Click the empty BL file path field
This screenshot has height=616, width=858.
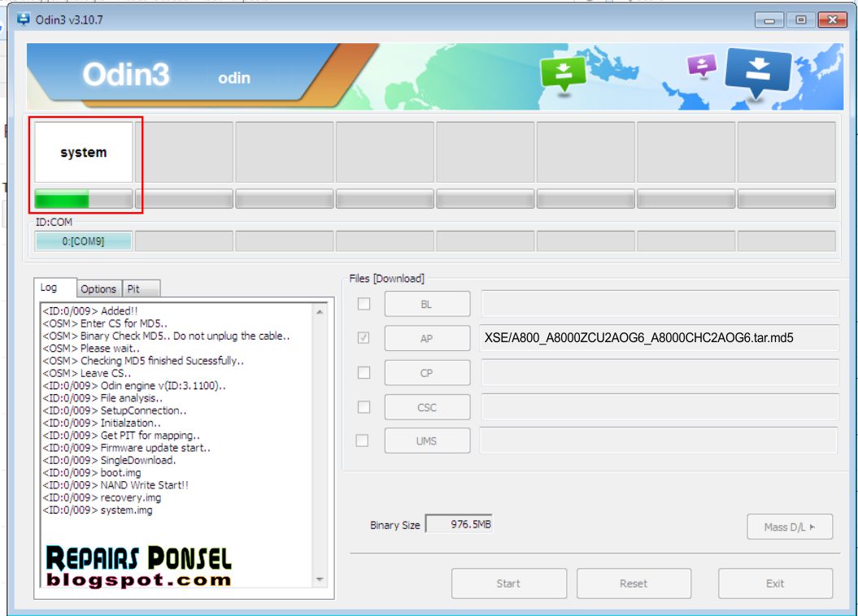pyautogui.click(x=660, y=304)
